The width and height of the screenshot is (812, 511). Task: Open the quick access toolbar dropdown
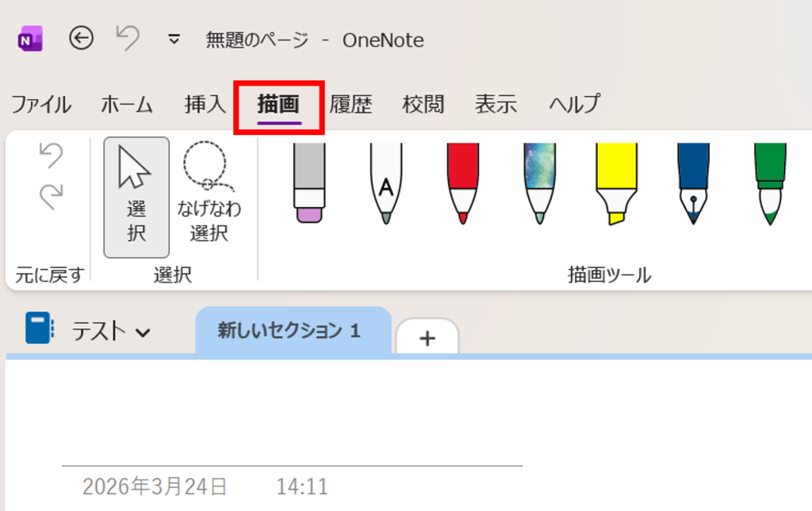pyautogui.click(x=174, y=39)
